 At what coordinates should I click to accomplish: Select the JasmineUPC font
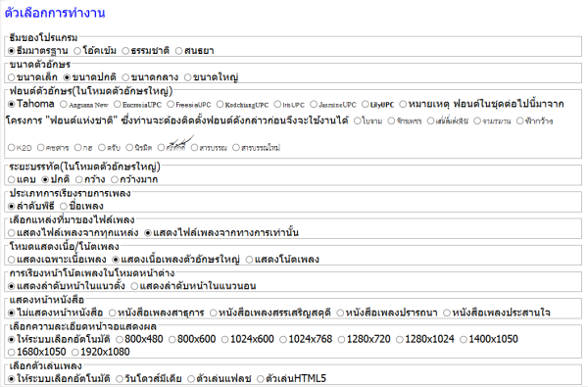[314, 104]
